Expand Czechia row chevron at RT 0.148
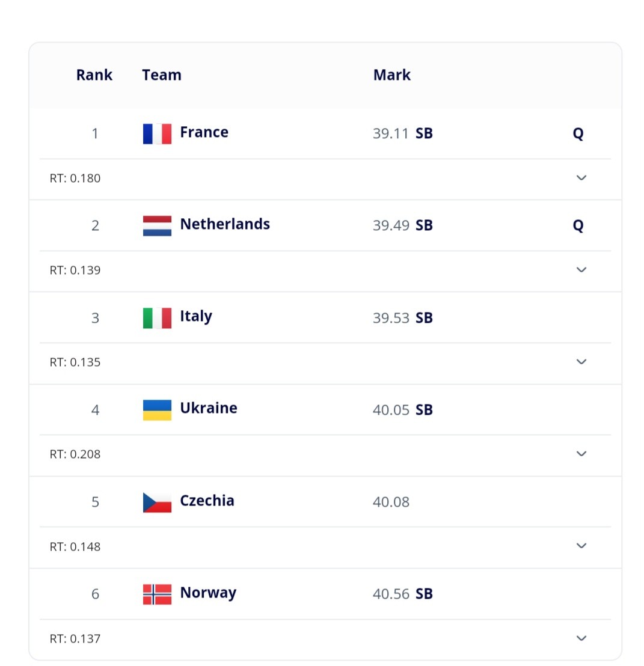Image resolution: width=644 pixels, height=666 pixels. point(581,545)
